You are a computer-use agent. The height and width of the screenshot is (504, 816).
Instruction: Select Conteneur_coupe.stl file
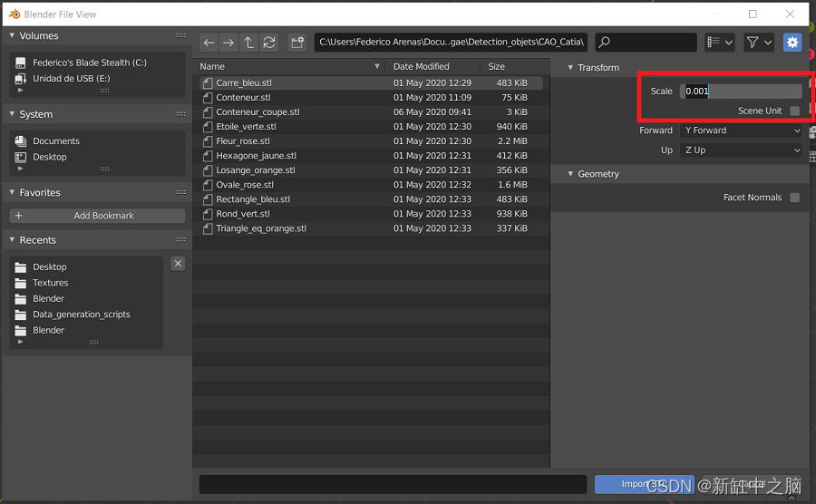click(x=371, y=111)
